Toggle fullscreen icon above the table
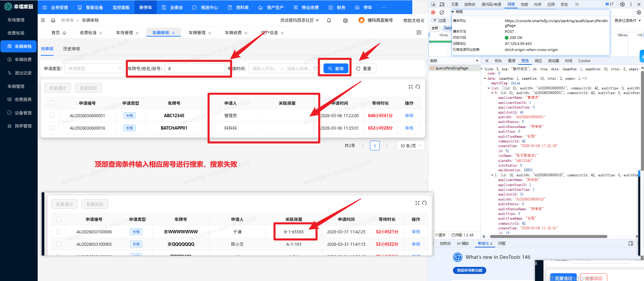644x281 pixels. click(x=411, y=87)
